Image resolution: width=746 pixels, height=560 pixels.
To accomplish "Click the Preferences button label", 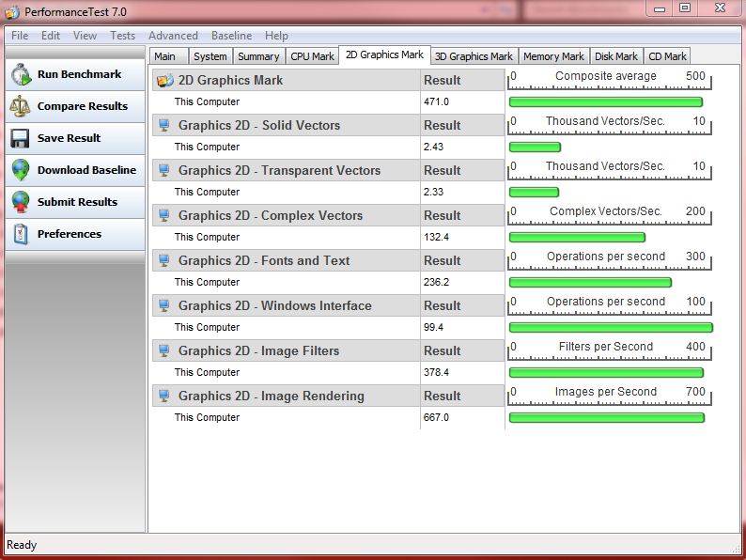I will coord(69,234).
